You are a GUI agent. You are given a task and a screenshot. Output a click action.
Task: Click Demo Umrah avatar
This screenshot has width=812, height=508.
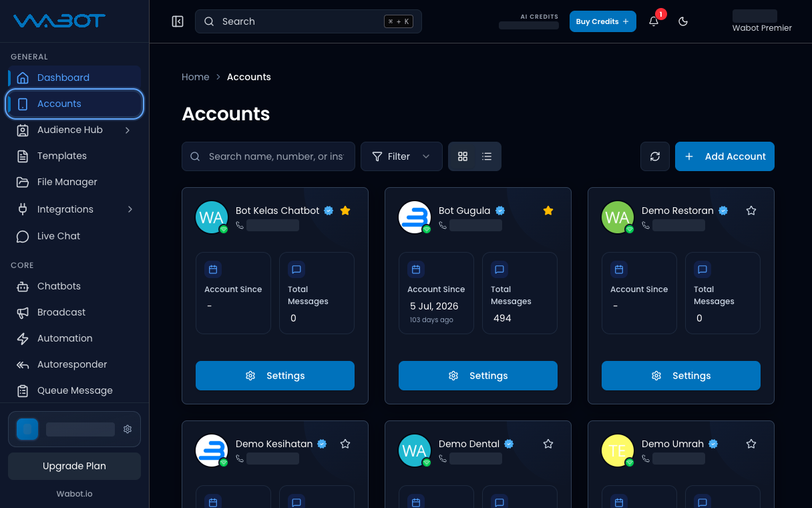[x=618, y=451]
